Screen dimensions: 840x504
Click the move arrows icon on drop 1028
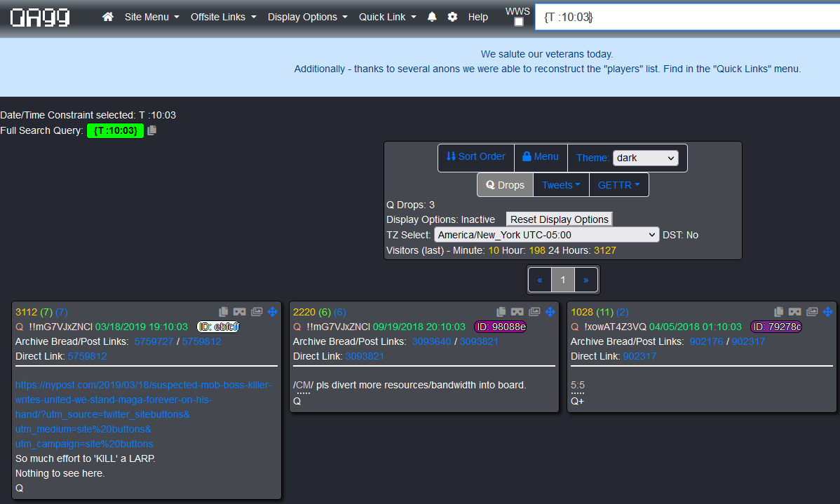click(827, 312)
